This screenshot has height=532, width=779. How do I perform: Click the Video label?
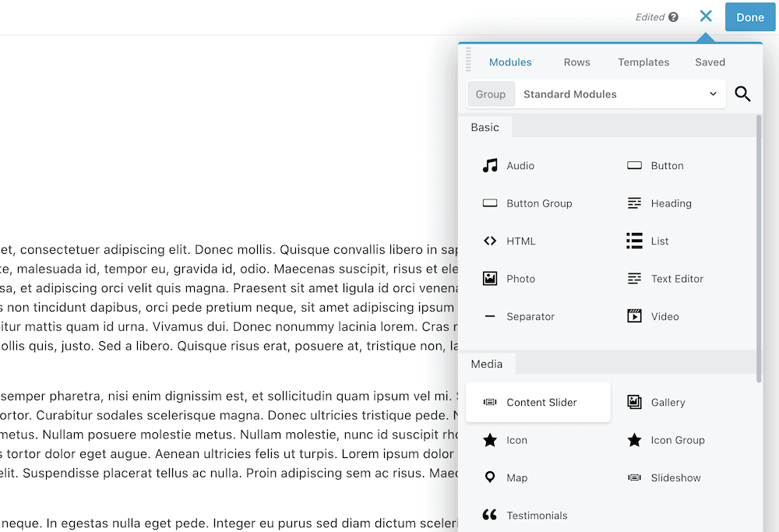click(664, 317)
